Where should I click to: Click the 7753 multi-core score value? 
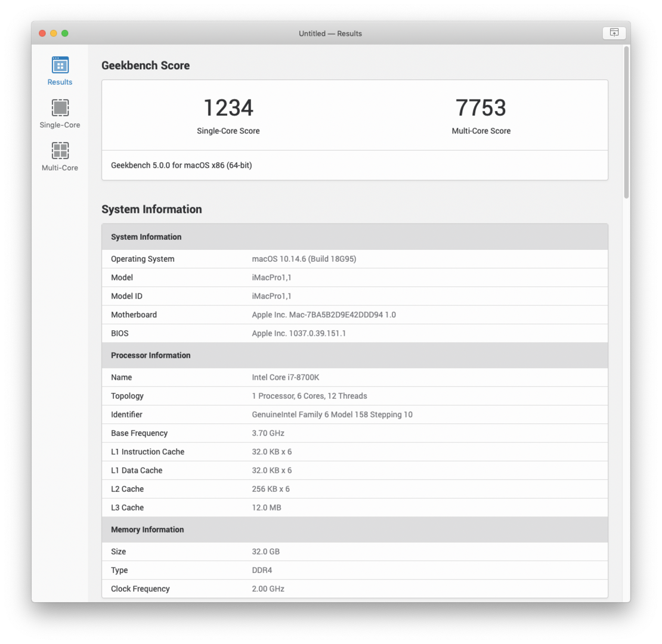(481, 107)
